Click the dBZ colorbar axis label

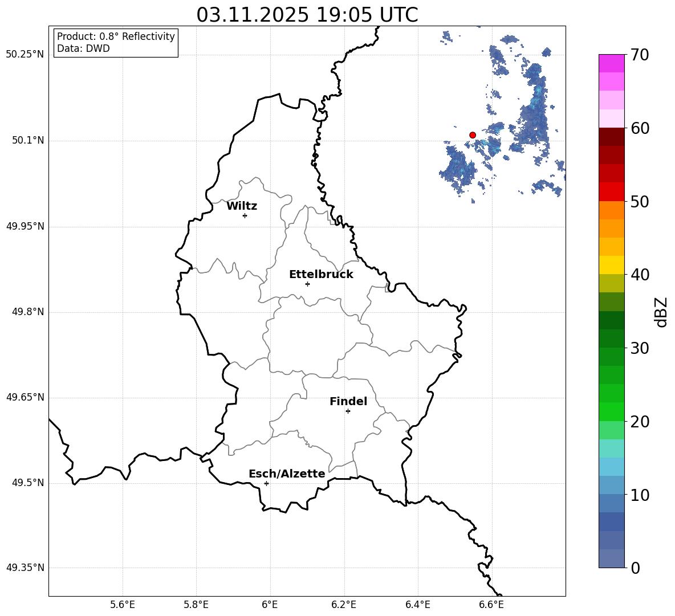point(661,312)
